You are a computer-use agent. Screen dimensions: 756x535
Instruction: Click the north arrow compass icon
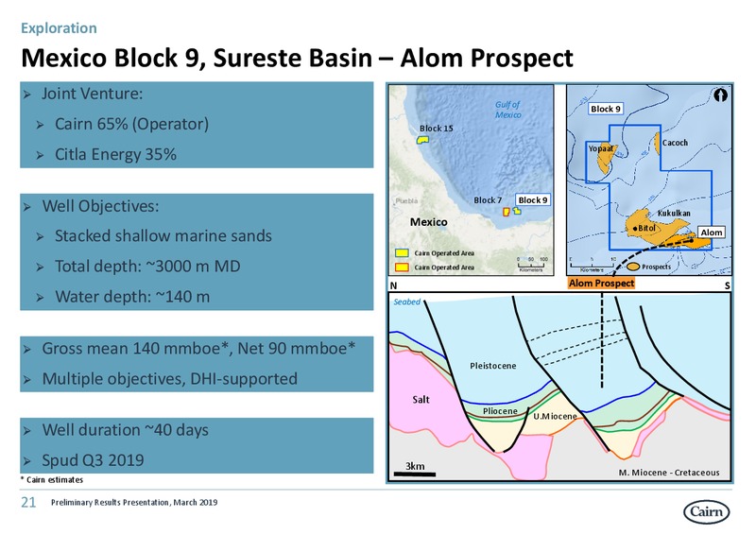[720, 95]
